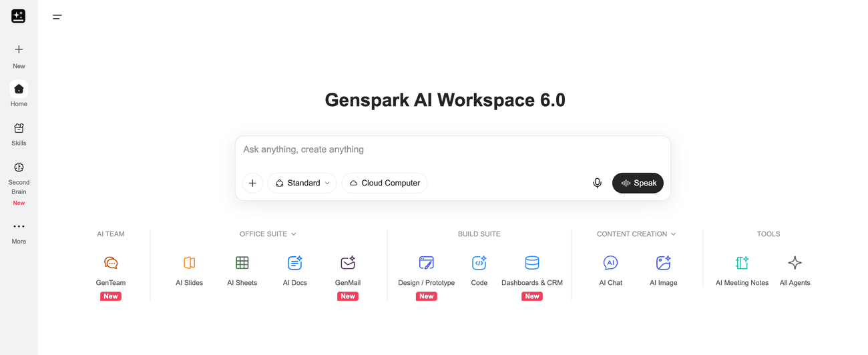This screenshot has width=868, height=355.
Task: Click the Genspark logo icon
Action: tap(19, 16)
